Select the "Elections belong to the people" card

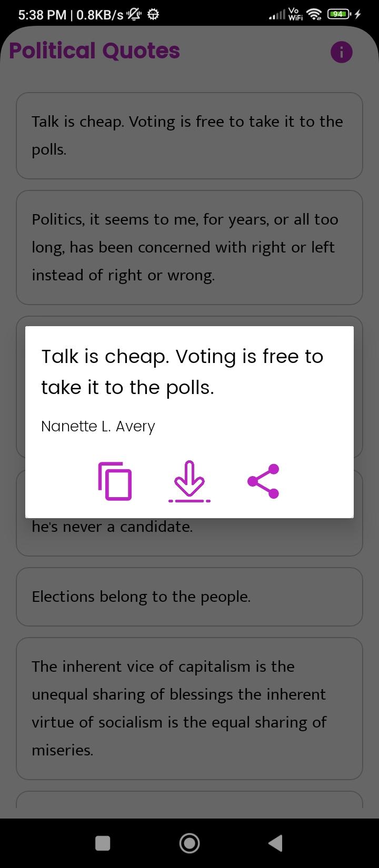189,597
